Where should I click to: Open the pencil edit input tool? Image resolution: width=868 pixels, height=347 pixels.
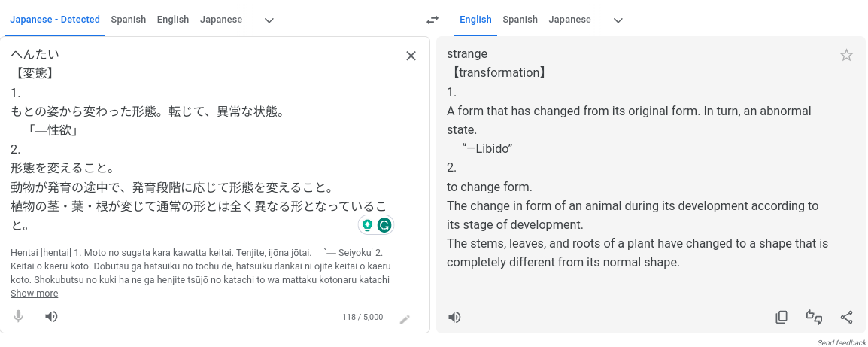[x=405, y=319]
